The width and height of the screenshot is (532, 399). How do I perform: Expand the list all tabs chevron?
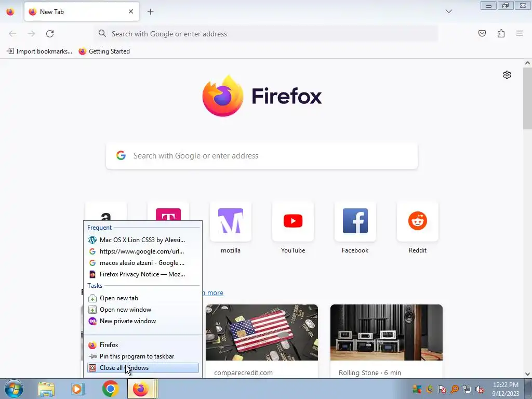pos(448,11)
